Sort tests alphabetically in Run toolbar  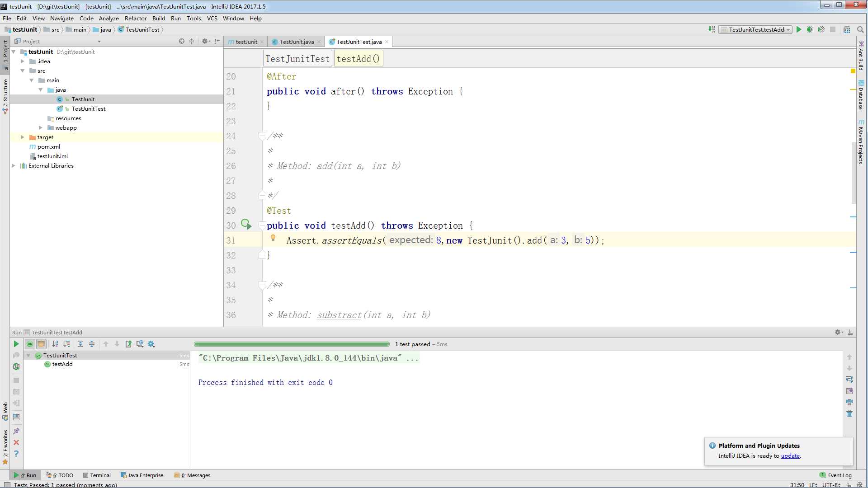[x=55, y=344]
